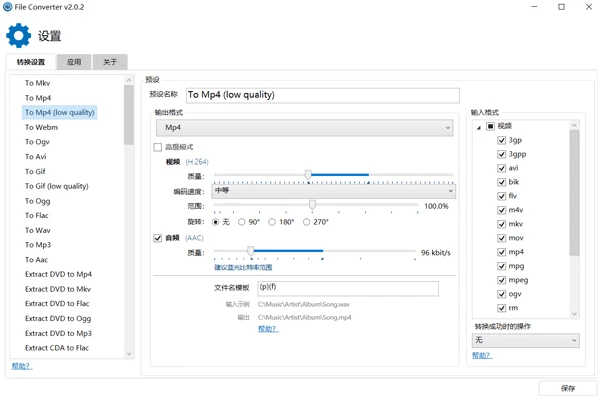Uncheck the bik input format

[x=502, y=182]
